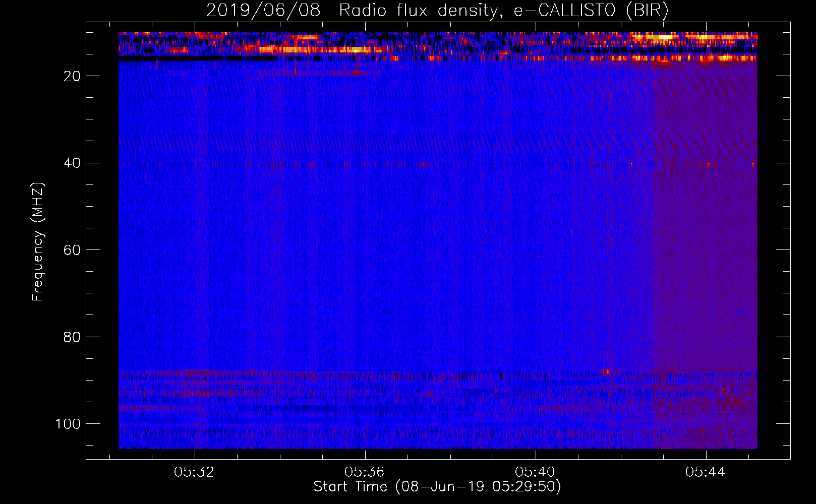Click the 80 MHz frequency tick label

tap(72, 337)
